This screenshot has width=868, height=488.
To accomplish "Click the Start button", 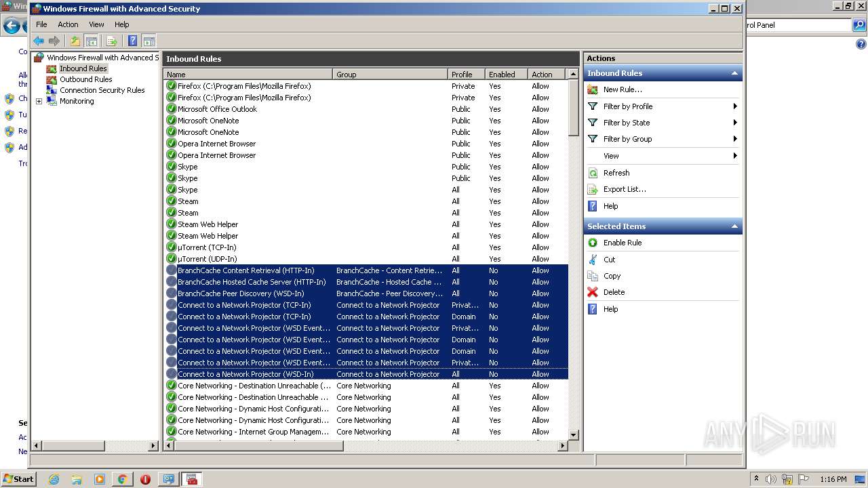I will [18, 479].
